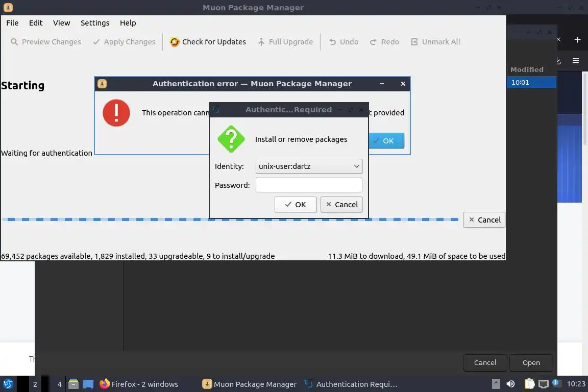Click the network icon in system tray
The width and height of the screenshot is (588, 392).
pyautogui.click(x=543, y=384)
